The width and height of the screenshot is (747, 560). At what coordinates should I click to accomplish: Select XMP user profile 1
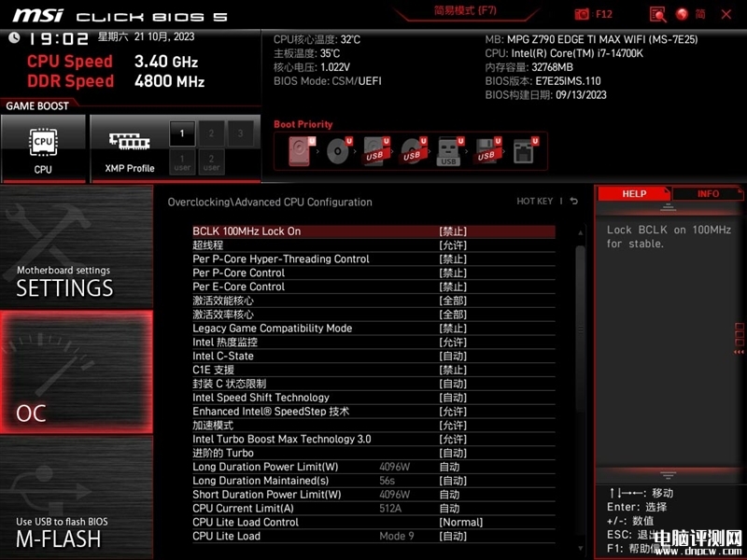(182, 162)
